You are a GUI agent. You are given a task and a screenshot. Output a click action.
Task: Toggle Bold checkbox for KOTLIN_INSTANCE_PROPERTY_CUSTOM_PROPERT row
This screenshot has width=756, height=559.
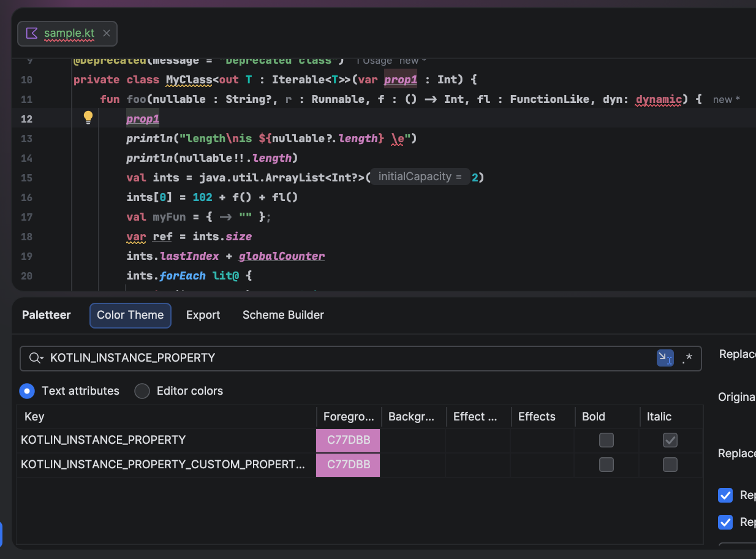pyautogui.click(x=607, y=465)
